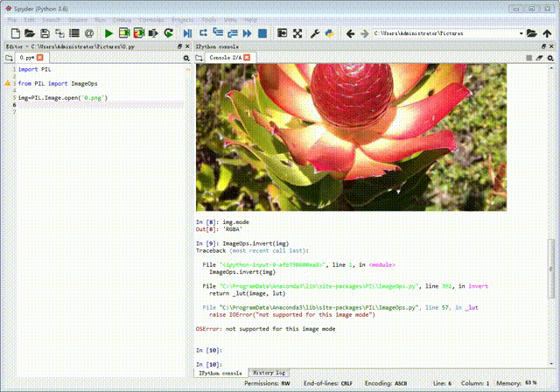Expand the working directory path dropdown
The width and height of the screenshot is (560, 392).
tap(521, 33)
